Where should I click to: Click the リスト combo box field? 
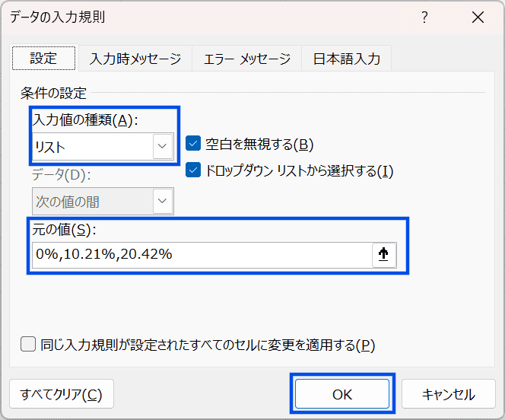pos(91,145)
